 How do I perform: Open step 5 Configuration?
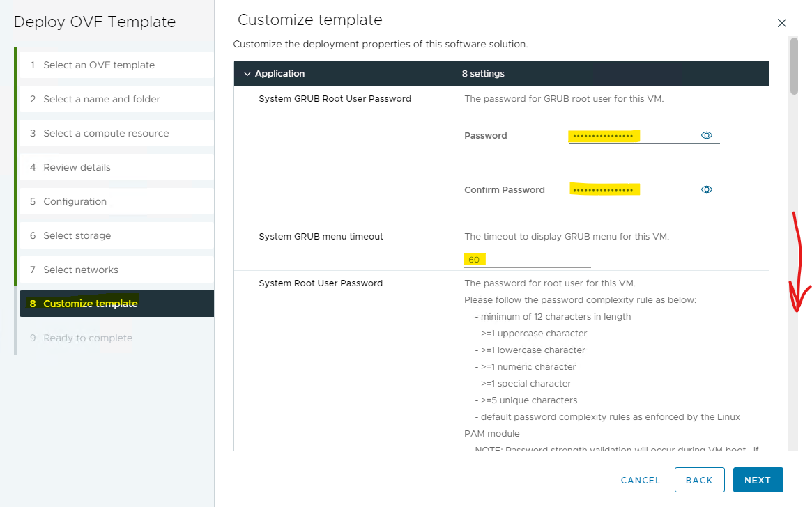pos(75,201)
